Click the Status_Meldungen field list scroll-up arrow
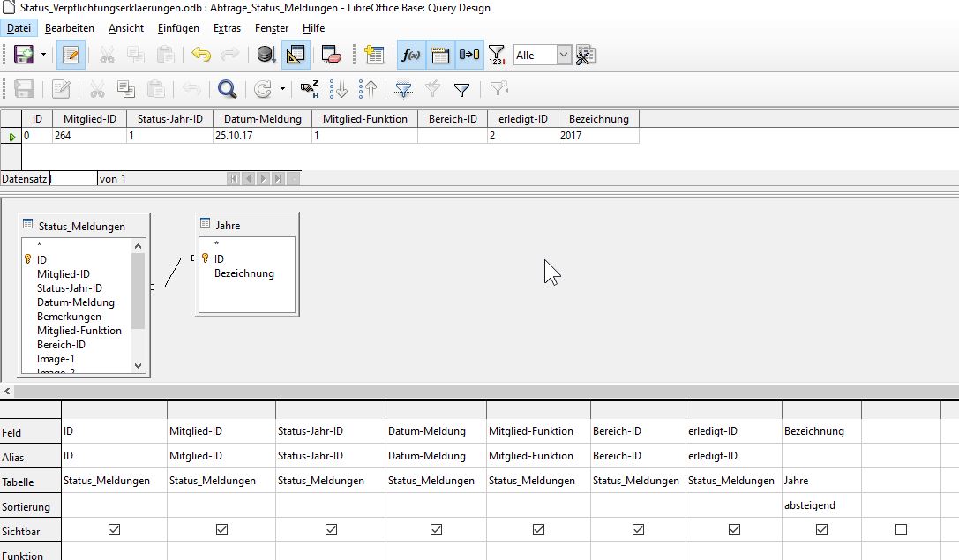The image size is (959, 560). (139, 246)
